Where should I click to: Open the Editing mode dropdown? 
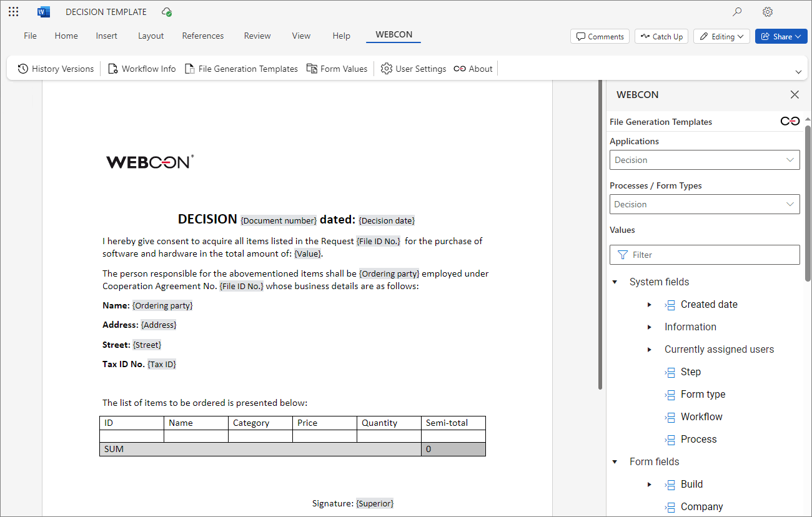point(721,36)
